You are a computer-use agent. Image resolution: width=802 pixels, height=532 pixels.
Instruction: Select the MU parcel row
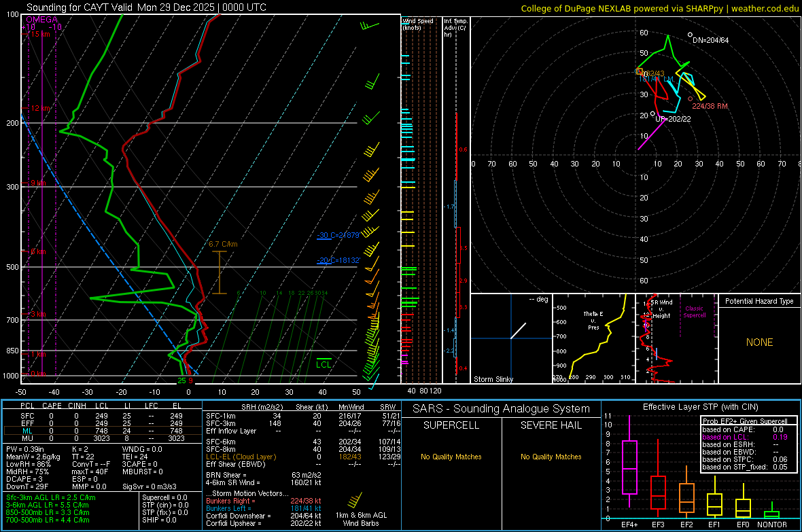click(x=103, y=438)
